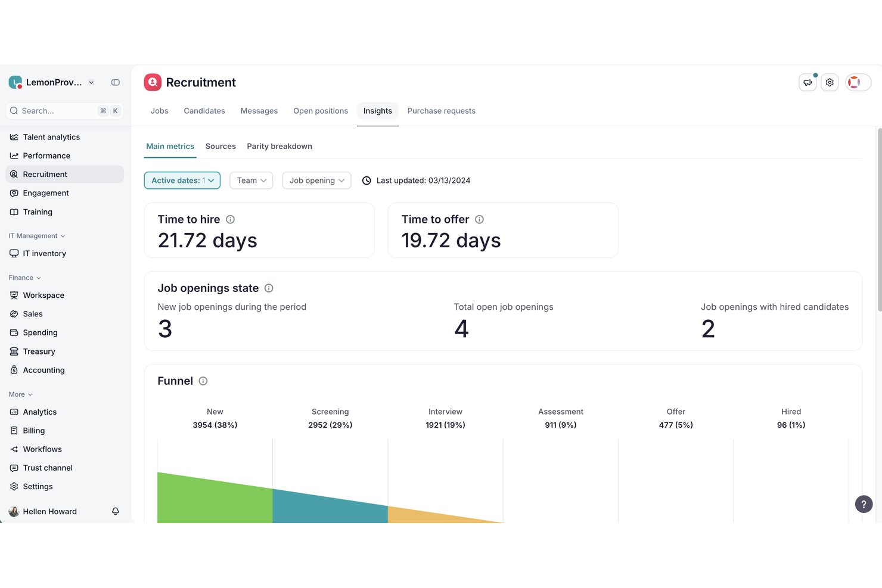Click the Job openings with hired candidates label
The width and height of the screenshot is (882, 588).
[x=775, y=307]
